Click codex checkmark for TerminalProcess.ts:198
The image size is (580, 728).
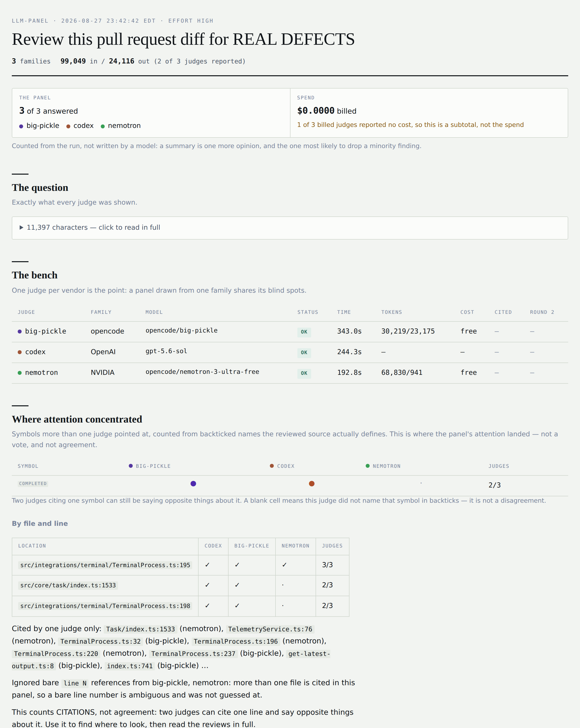207,606
